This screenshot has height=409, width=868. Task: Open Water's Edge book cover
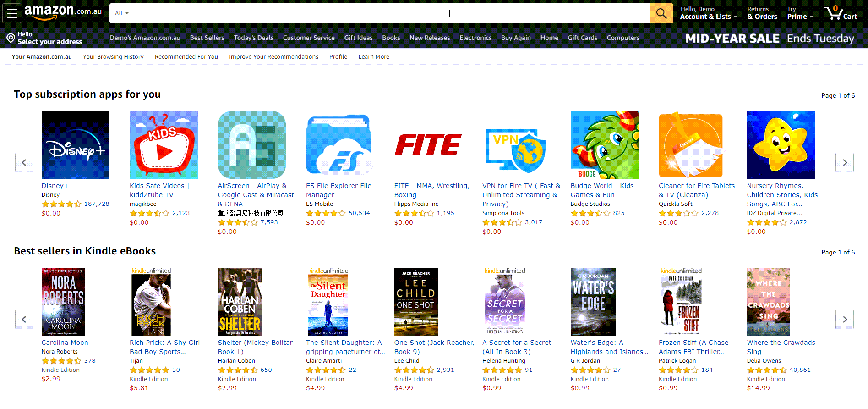pos(593,302)
